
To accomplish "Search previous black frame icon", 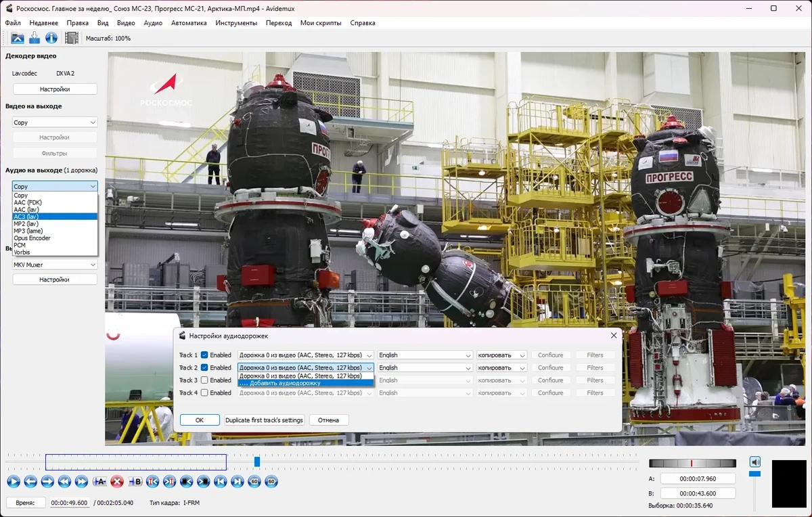I will pos(186,482).
